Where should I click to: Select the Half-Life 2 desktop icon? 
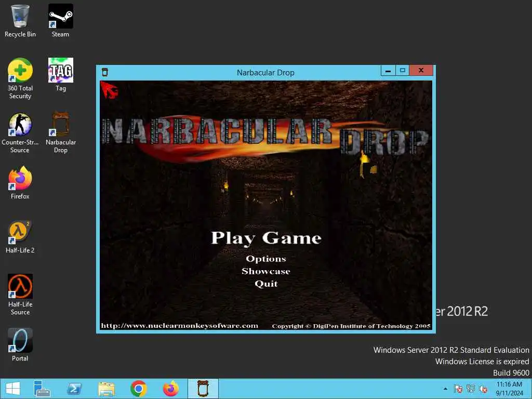pyautogui.click(x=20, y=237)
